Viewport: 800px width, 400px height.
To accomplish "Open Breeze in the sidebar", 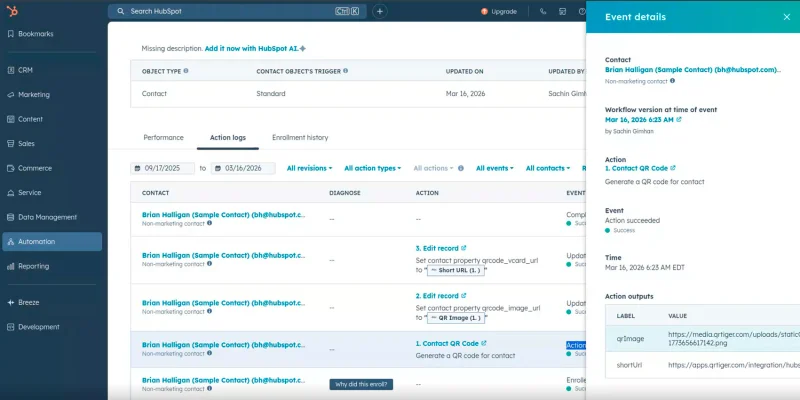I will [23, 302].
